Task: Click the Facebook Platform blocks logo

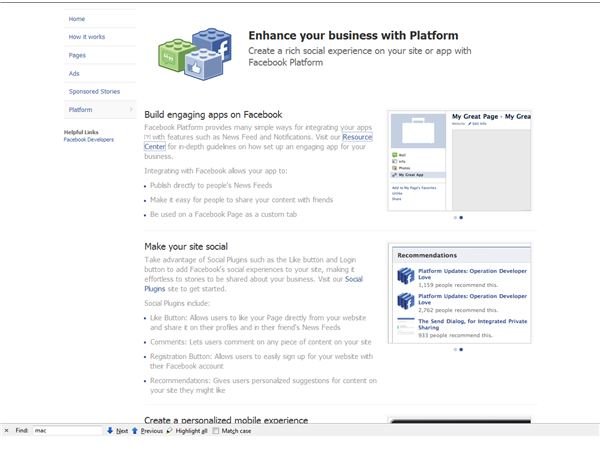Action: pos(195,54)
